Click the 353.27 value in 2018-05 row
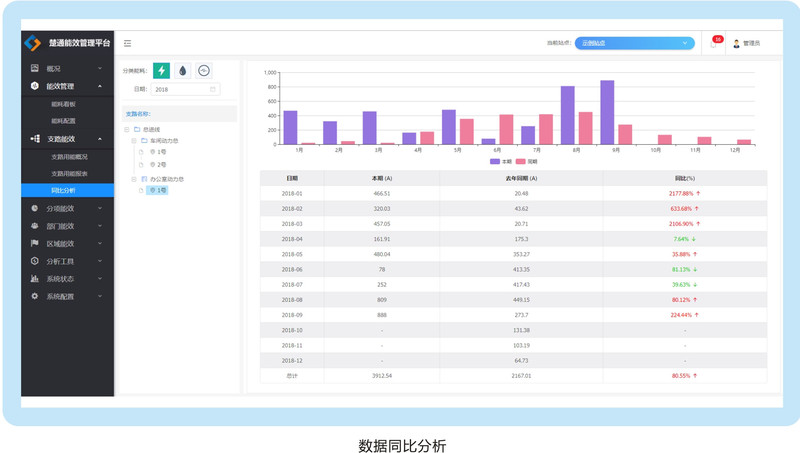Image resolution: width=800 pixels, height=453 pixels. coord(521,254)
